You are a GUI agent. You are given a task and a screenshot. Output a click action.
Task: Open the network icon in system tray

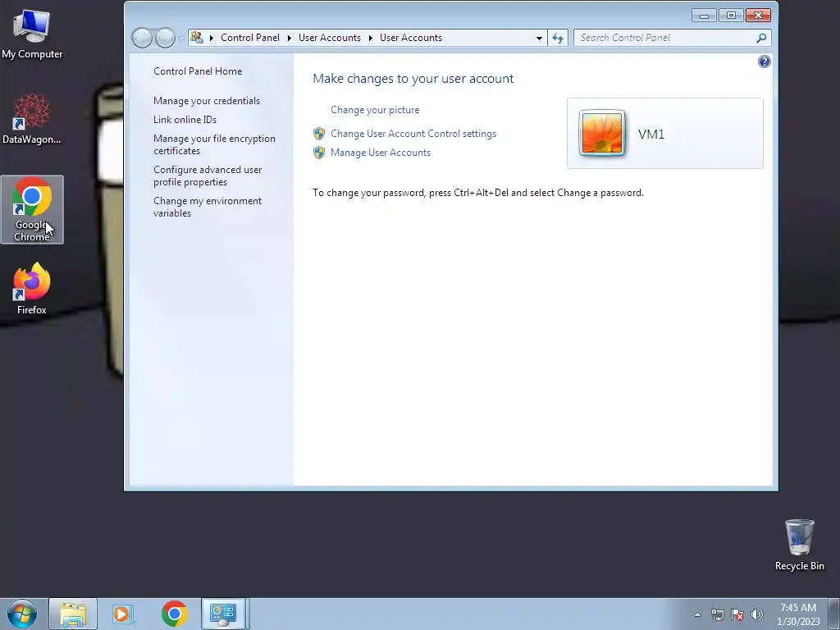[x=717, y=614]
